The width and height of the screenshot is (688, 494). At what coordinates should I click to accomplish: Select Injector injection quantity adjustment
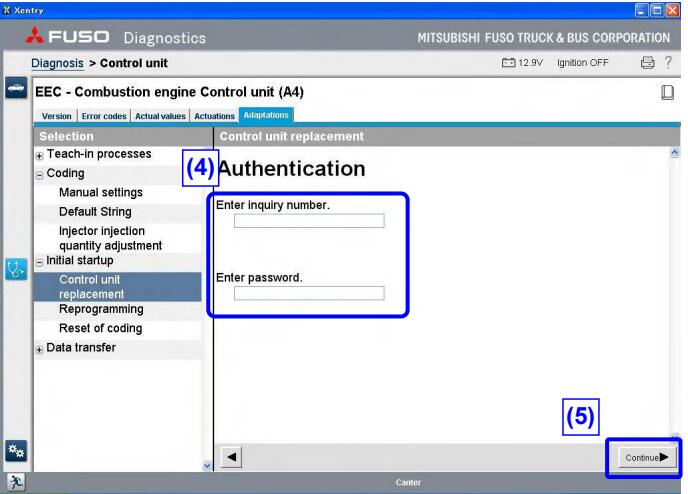(x=111, y=238)
